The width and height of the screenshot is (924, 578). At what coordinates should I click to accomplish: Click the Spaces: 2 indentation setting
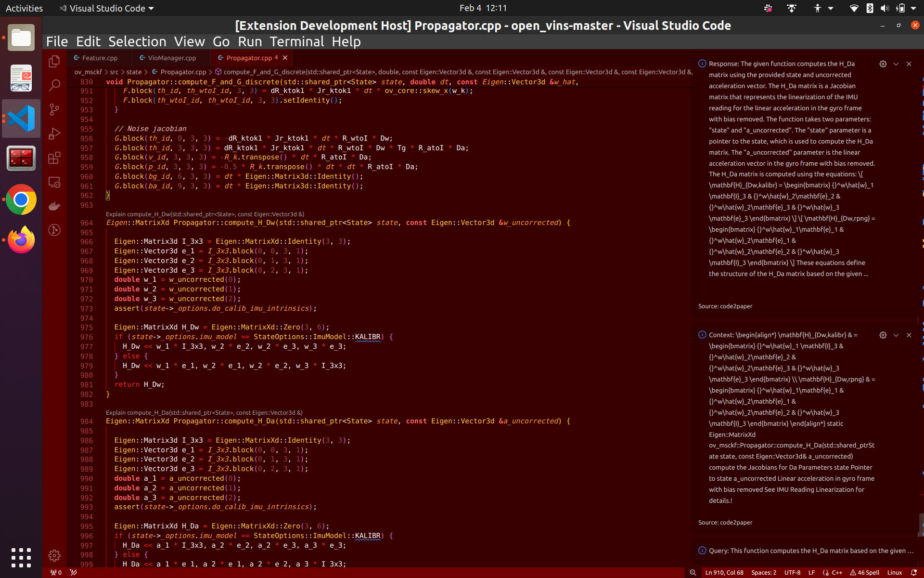[x=764, y=572]
